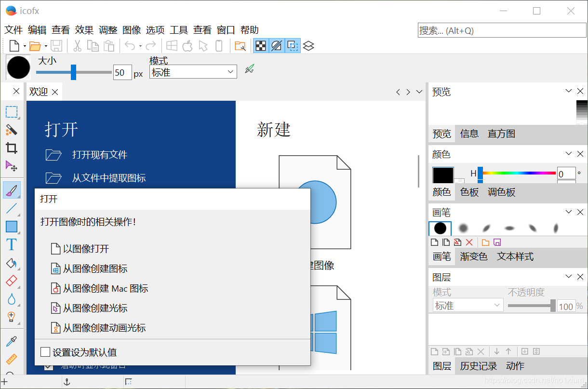Choose 以图像打开 option
This screenshot has height=389, width=588.
coord(80,249)
